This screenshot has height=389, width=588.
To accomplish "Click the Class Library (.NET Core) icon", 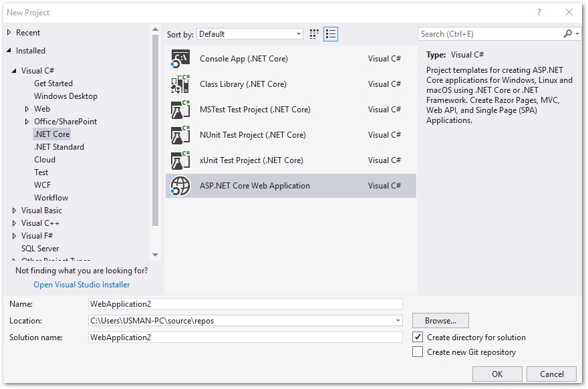I will 178,84.
